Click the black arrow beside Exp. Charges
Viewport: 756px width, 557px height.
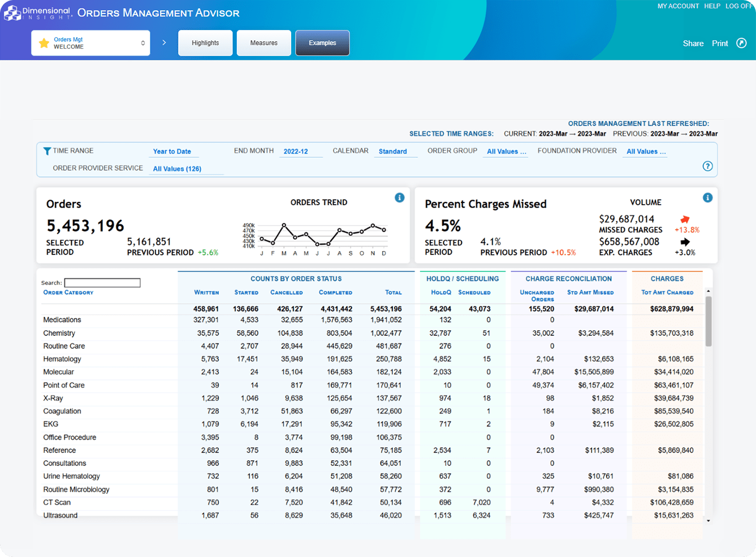(x=685, y=242)
